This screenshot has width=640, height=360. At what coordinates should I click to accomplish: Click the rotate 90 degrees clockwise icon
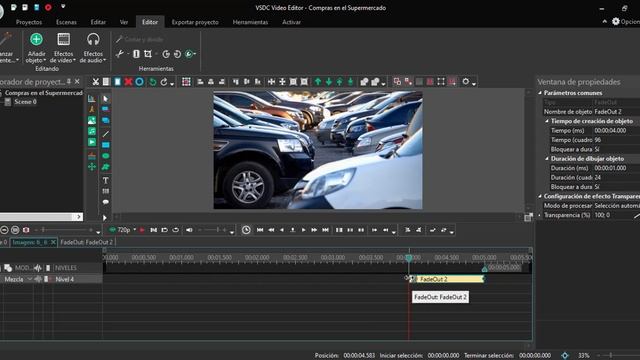coord(166,54)
